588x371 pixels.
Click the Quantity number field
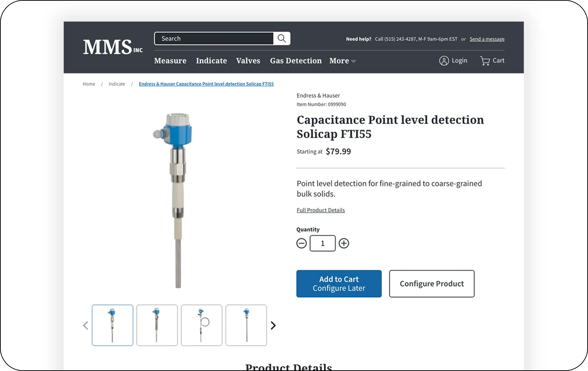tap(323, 244)
